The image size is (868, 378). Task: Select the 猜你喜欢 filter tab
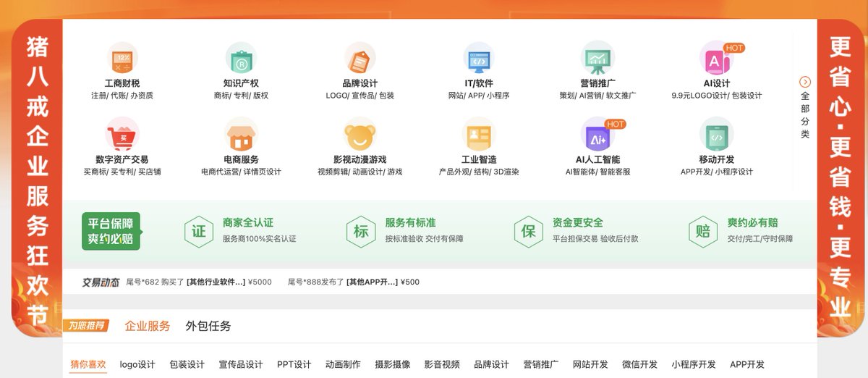88,364
